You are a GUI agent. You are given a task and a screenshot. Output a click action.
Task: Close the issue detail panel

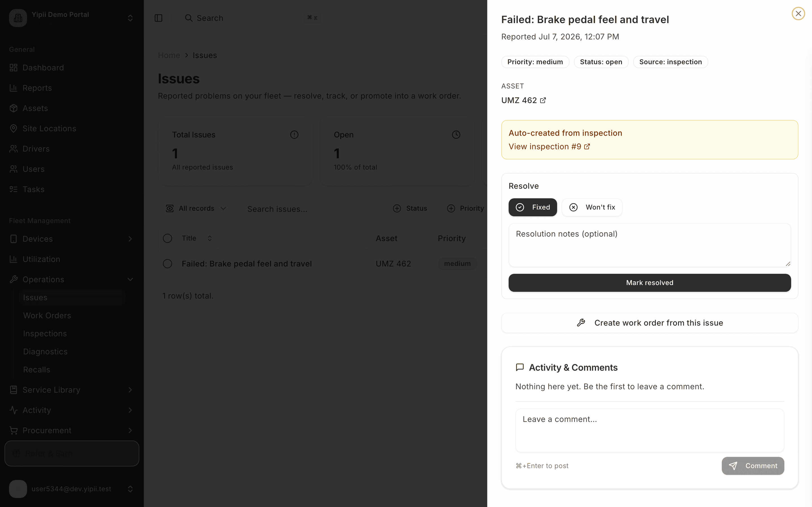coord(798,14)
